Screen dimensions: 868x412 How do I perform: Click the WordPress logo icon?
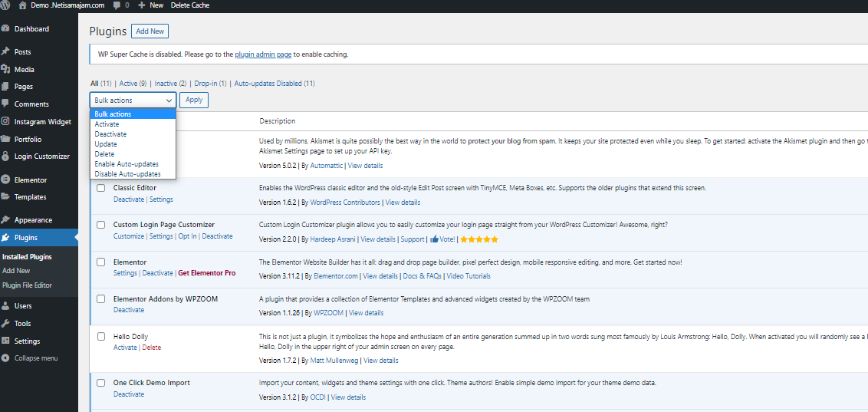click(5, 5)
